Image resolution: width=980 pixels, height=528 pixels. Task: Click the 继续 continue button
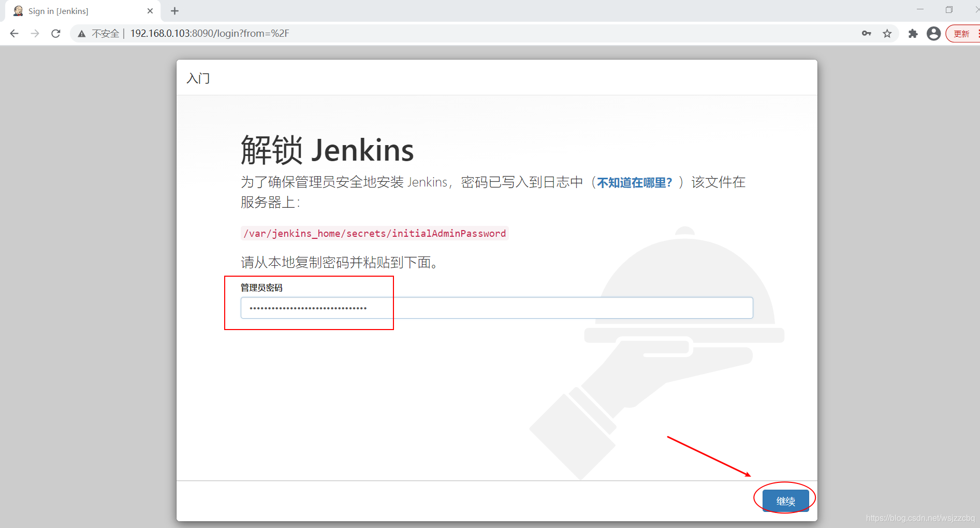tap(785, 501)
